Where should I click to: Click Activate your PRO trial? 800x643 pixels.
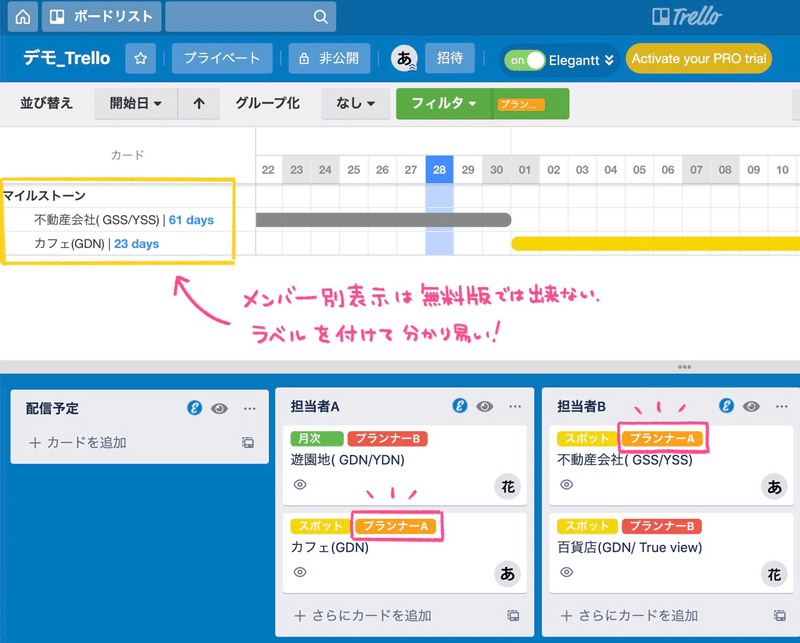(699, 59)
